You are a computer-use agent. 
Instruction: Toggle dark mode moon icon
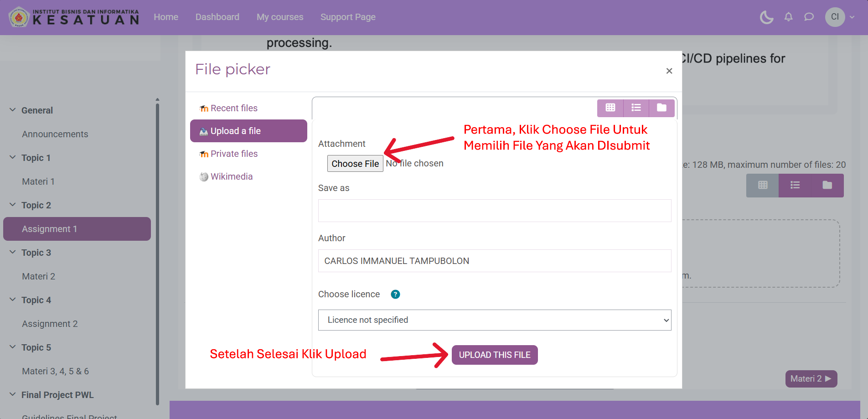(766, 17)
